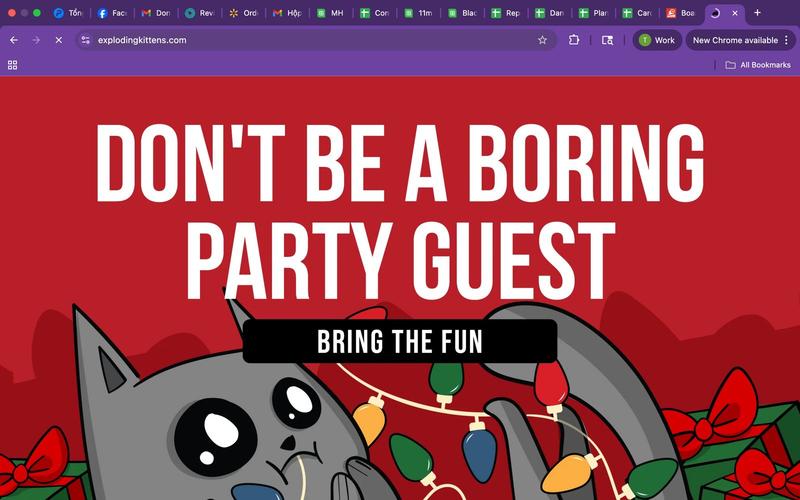Open a new tab with plus button

coord(757,13)
